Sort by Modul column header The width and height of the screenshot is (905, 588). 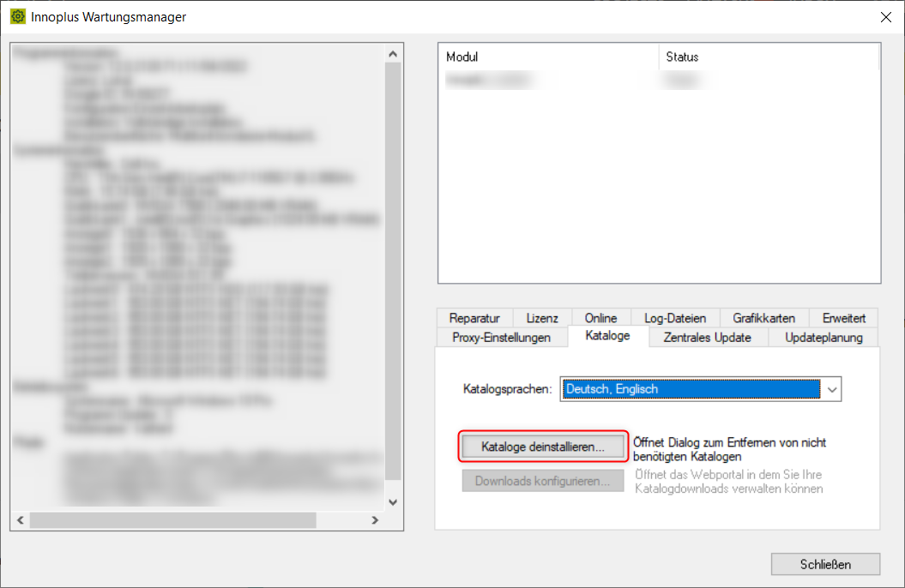coord(548,57)
